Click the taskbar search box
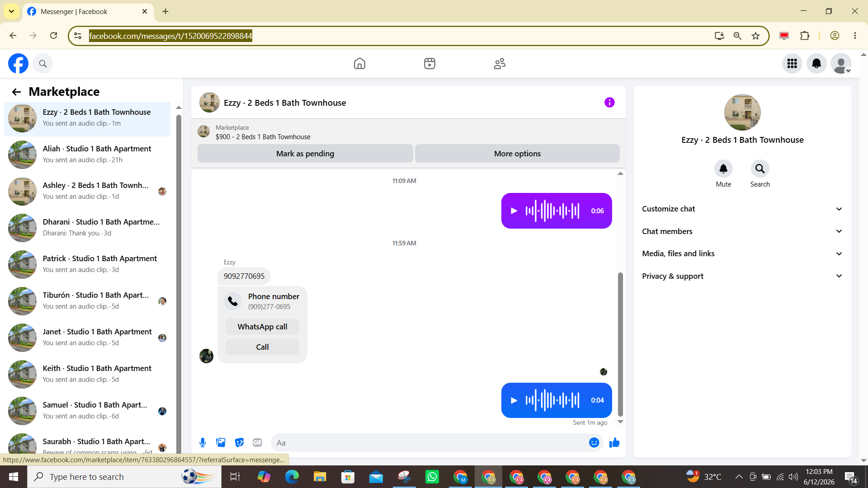The width and height of the screenshot is (868, 488). point(124,477)
